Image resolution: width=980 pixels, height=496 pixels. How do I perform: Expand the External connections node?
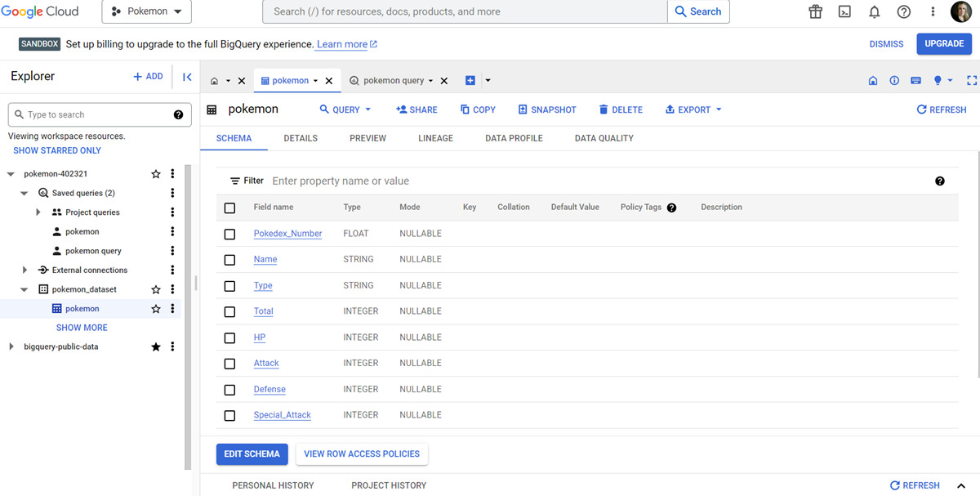(24, 270)
